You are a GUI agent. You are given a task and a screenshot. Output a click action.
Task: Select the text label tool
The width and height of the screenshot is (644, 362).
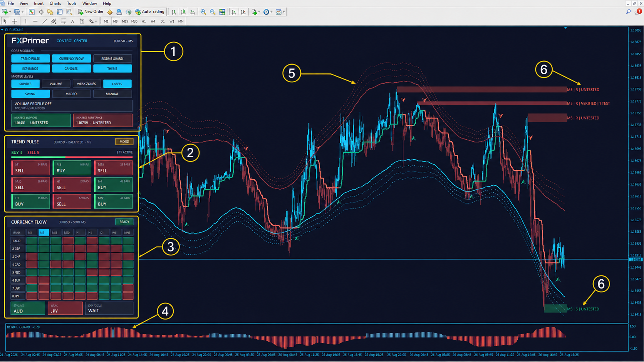coord(82,22)
